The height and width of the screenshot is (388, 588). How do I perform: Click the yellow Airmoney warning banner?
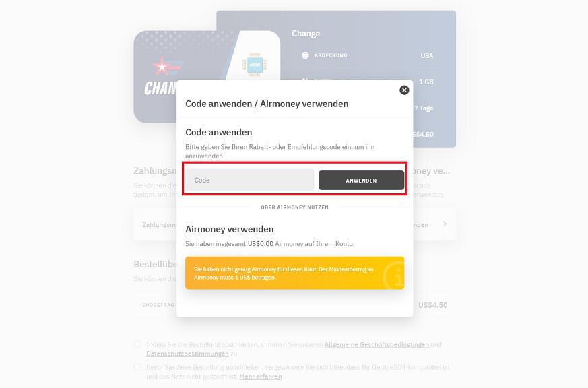pyautogui.click(x=295, y=273)
